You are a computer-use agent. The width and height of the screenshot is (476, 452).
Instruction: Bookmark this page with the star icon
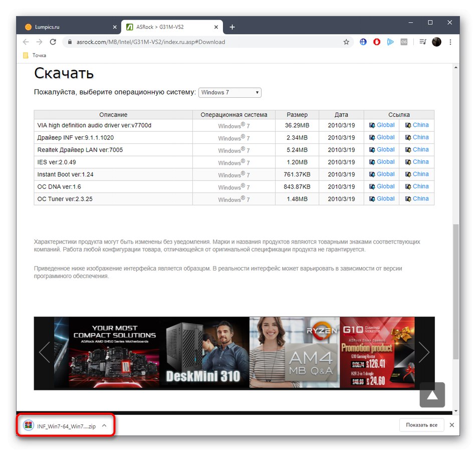(x=346, y=42)
